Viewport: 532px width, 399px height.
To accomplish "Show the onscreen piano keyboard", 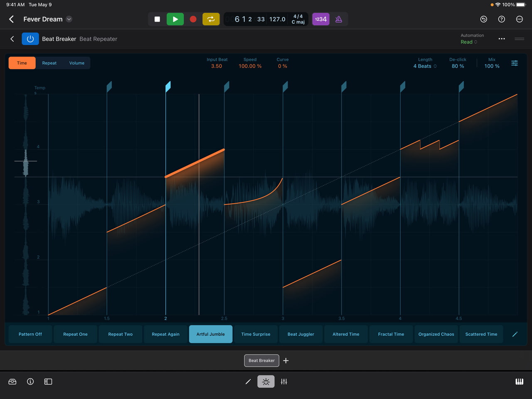I will tap(519, 382).
